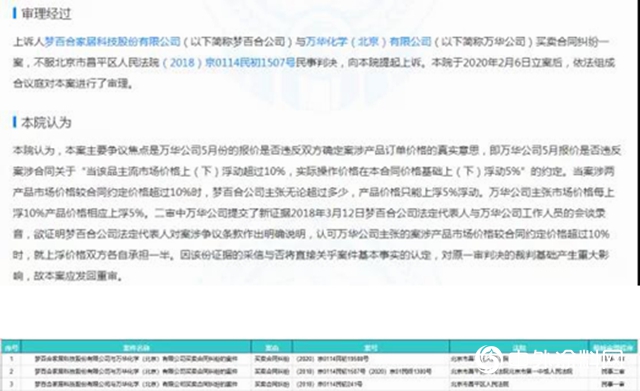Open case link （2018）京0114民初1507号
640x391 pixels.
(229, 63)
